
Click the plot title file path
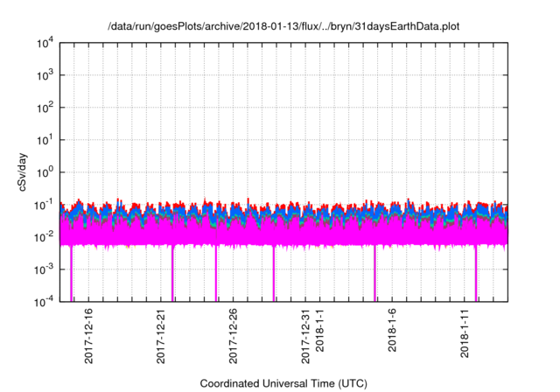[x=283, y=26]
